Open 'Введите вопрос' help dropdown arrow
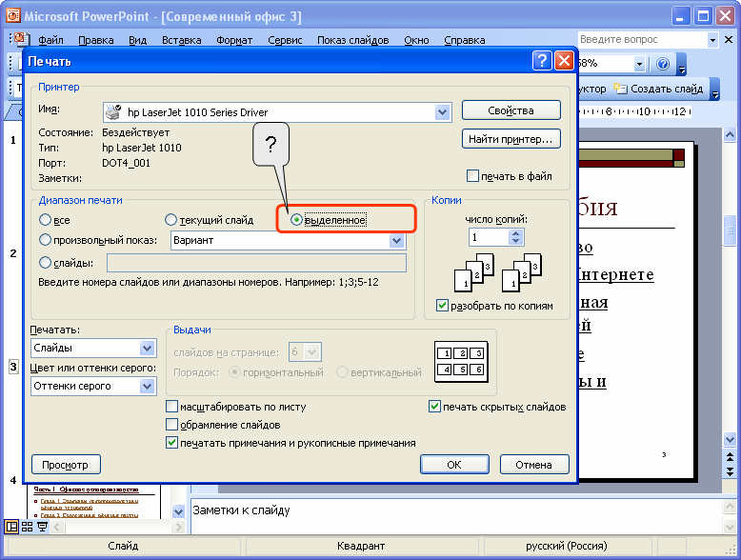Image resolution: width=741 pixels, height=560 pixels. tap(712, 40)
